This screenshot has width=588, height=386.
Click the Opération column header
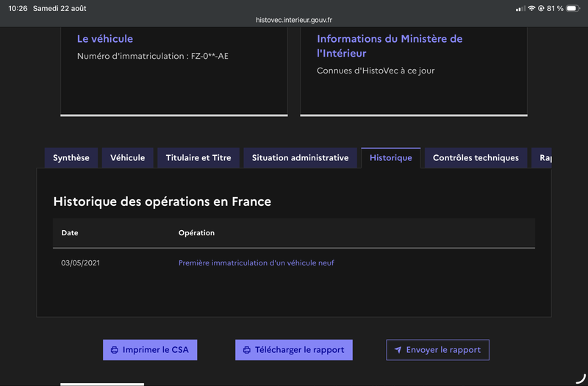click(x=196, y=233)
